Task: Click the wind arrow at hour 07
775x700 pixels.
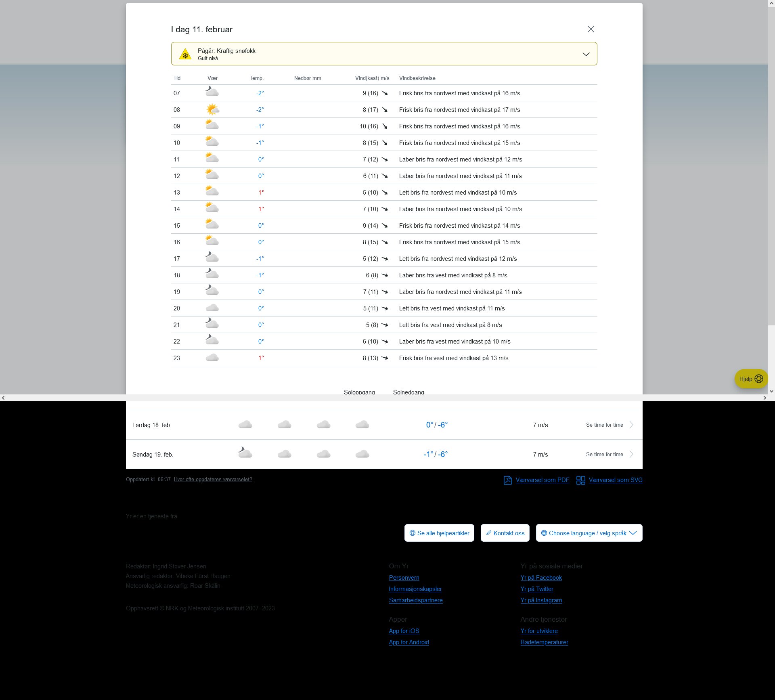Action: point(385,93)
